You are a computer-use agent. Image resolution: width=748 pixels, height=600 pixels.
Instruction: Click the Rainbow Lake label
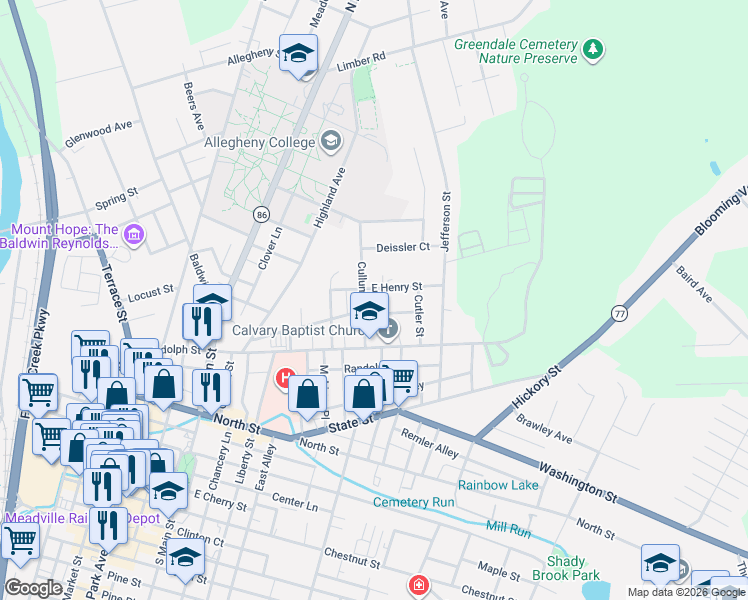click(x=498, y=486)
